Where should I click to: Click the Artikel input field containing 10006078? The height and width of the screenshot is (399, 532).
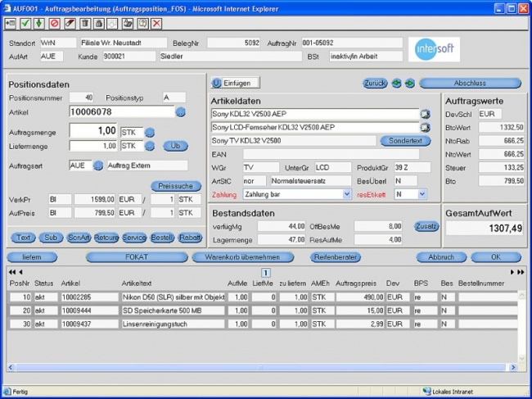tap(122, 111)
